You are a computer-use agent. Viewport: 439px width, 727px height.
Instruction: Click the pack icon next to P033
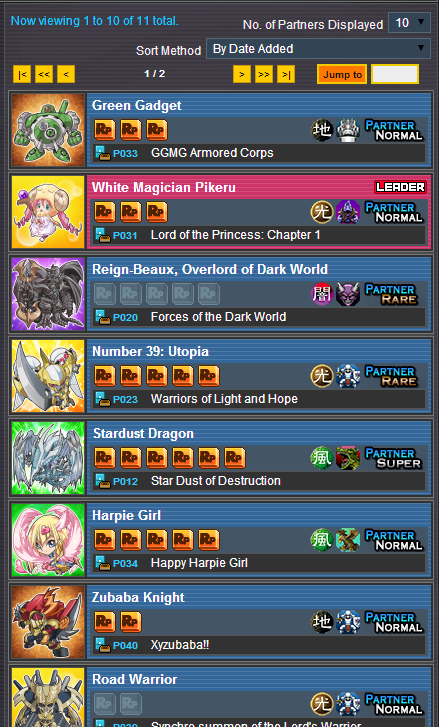[102, 153]
